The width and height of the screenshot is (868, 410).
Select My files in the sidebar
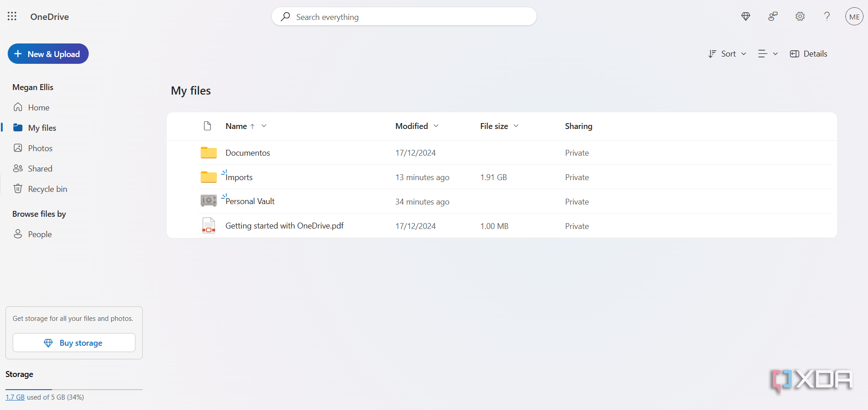click(34, 128)
